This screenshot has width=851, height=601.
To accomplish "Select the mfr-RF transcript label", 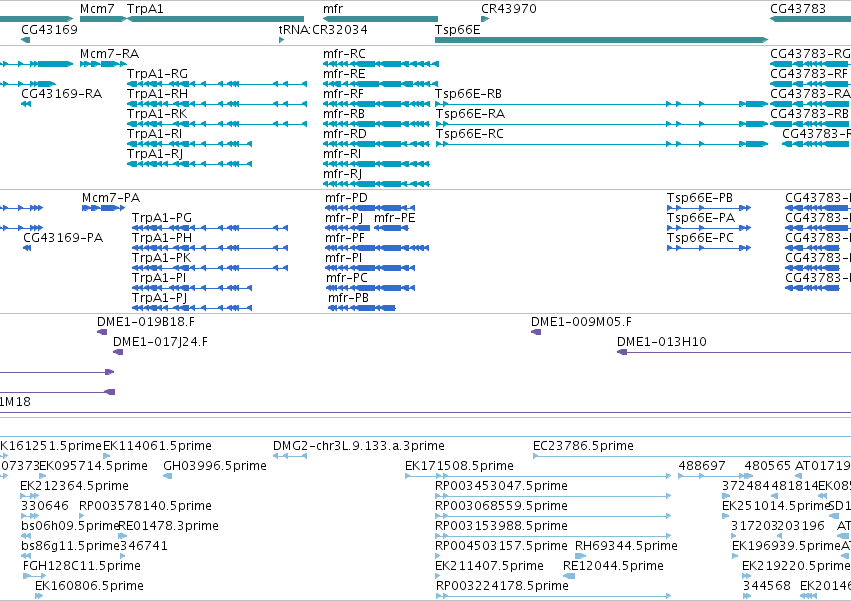I will [343, 94].
